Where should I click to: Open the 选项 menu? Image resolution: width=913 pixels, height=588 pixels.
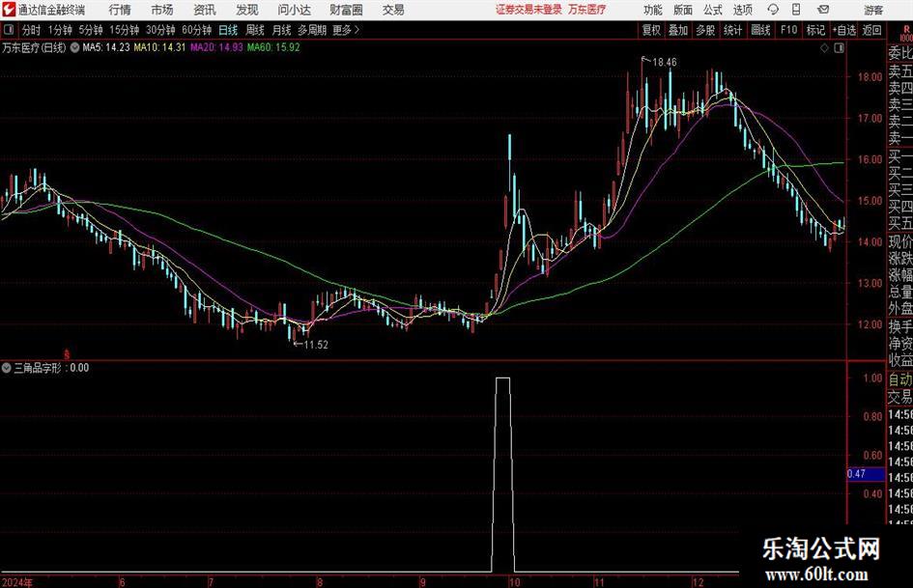tap(742, 10)
